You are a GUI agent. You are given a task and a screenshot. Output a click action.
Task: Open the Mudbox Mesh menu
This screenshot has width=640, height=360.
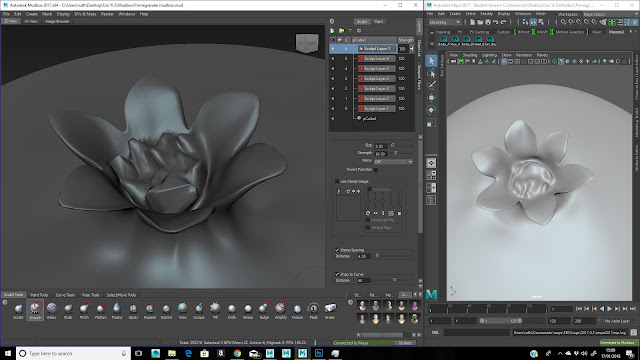click(x=47, y=14)
